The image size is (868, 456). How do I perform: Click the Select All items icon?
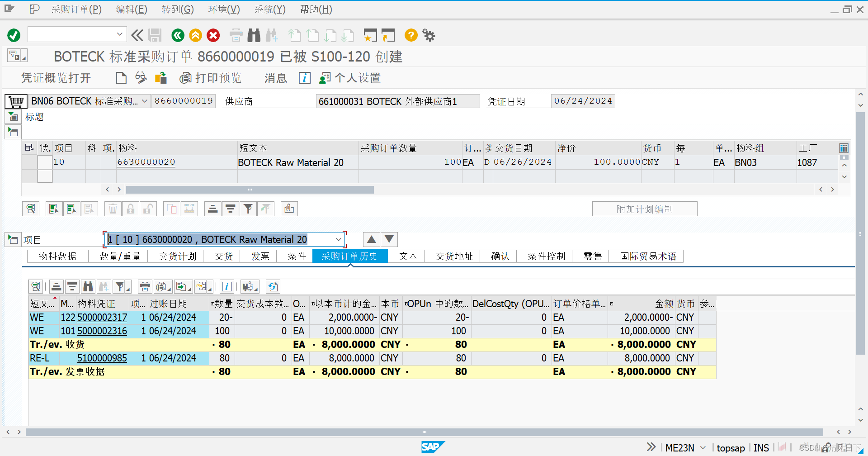pyautogui.click(x=54, y=209)
